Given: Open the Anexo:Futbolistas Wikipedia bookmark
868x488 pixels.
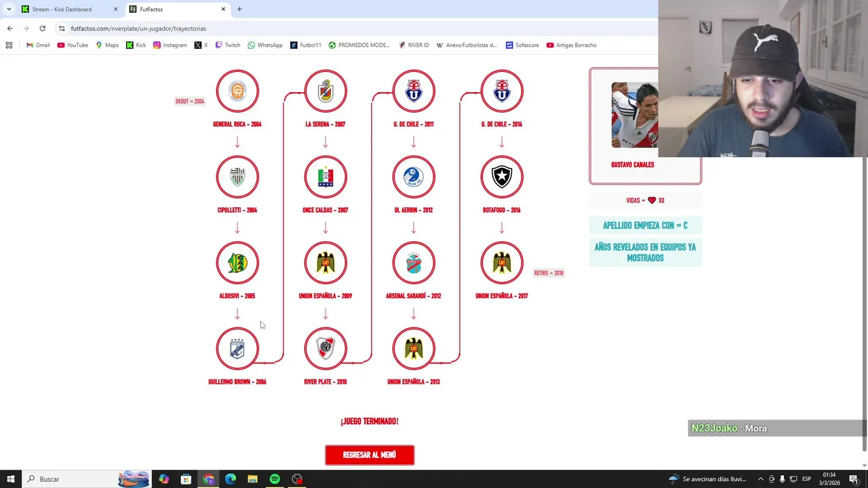Looking at the screenshot, I should 467,45.
